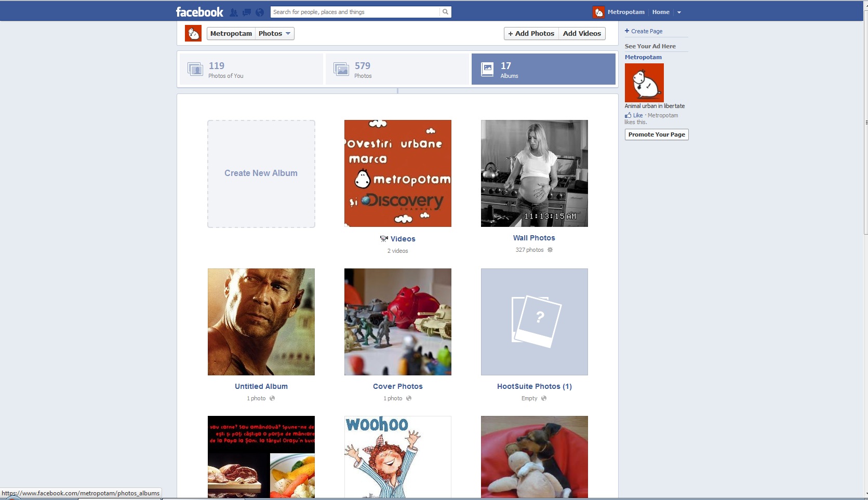868x500 pixels.
Task: Click the Add Videos button
Action: tap(582, 34)
